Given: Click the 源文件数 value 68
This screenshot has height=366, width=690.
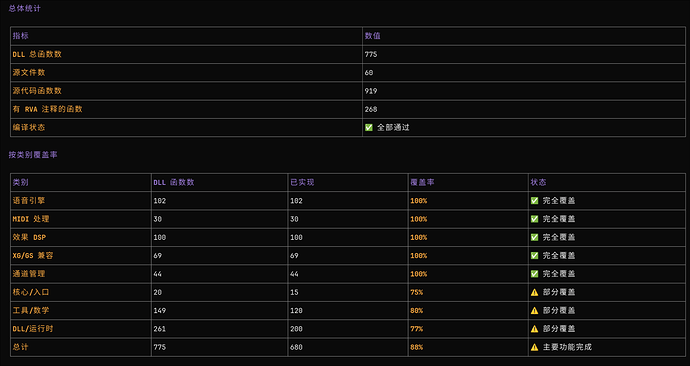Looking at the screenshot, I should click(369, 73).
